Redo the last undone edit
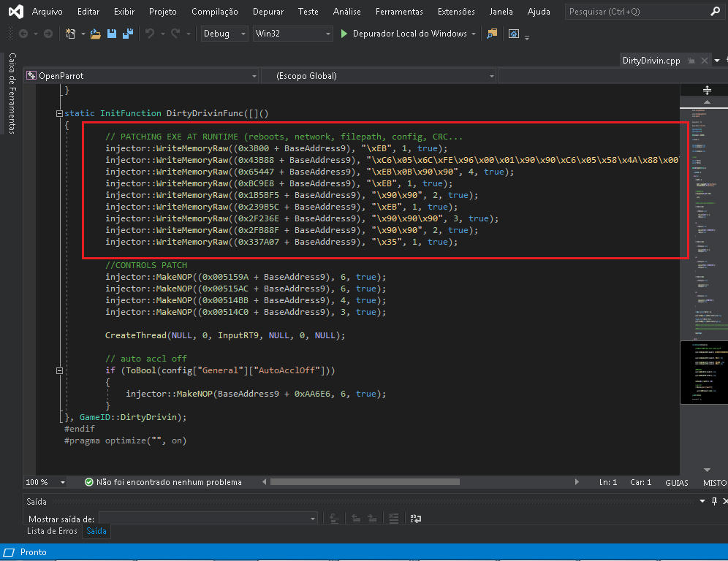This screenshot has height=561, width=728. (175, 34)
